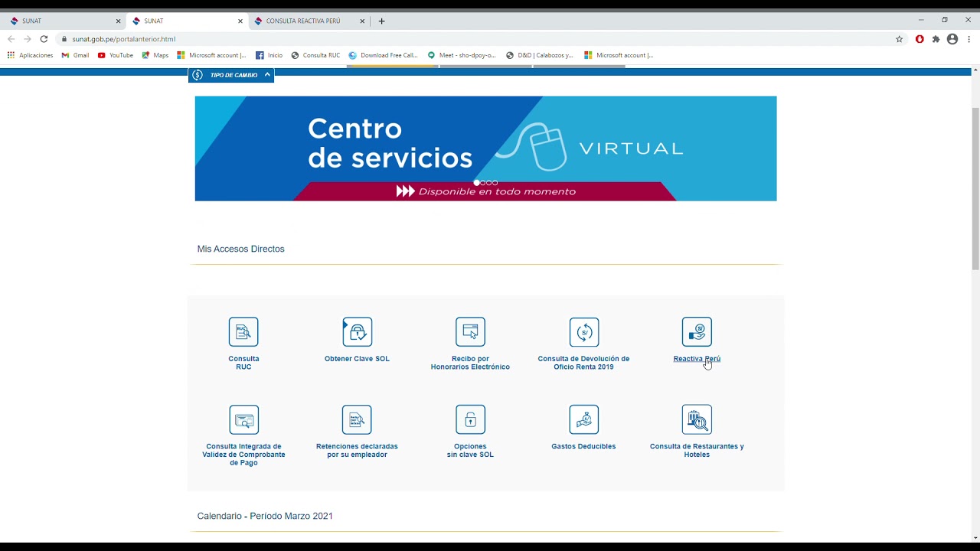This screenshot has width=980, height=551.
Task: Go back in browser history
Action: pos(11,39)
